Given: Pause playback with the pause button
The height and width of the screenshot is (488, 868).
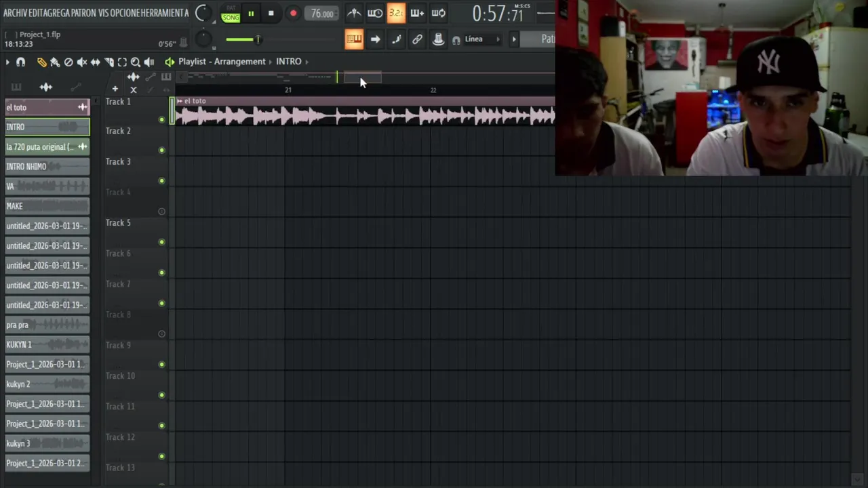Looking at the screenshot, I should (x=251, y=14).
